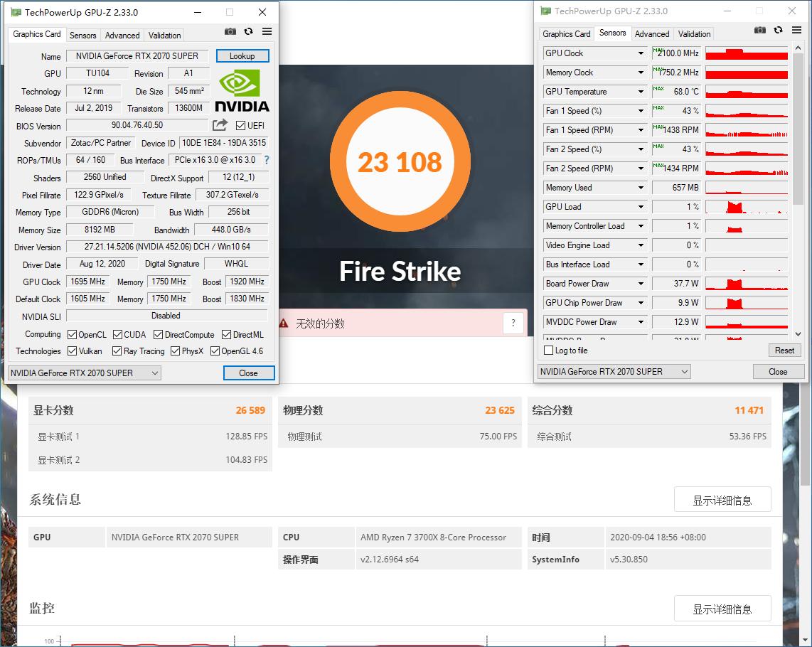Toggle Ray Tracing checkbox
The width and height of the screenshot is (812, 647).
point(117,351)
